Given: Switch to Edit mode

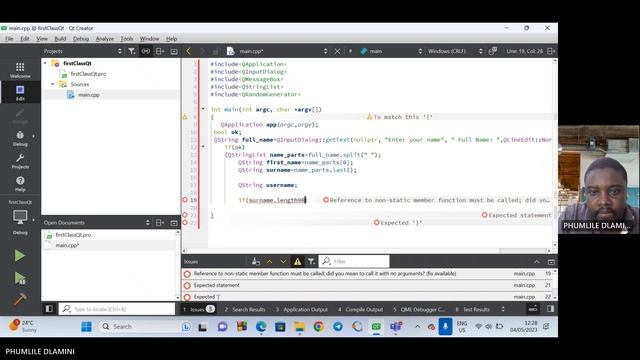Looking at the screenshot, I should click(20, 92).
